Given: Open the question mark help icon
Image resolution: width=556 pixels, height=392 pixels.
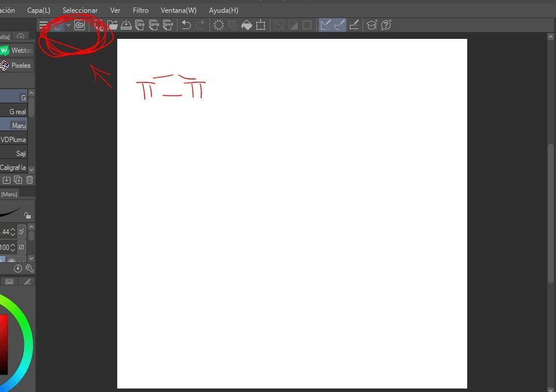Looking at the screenshot, I should click(x=385, y=25).
